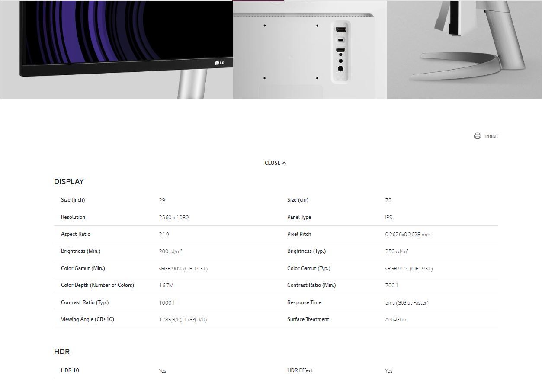The image size is (542, 392).
Task: Click the contrast value '1000:1'
Action: coord(167,303)
